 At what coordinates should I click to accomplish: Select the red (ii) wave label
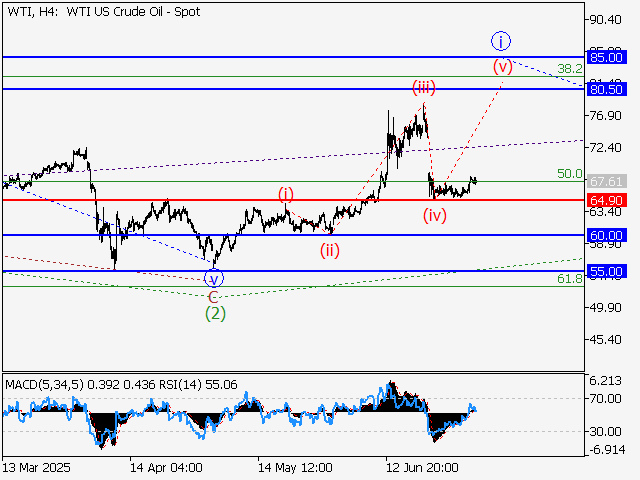[330, 250]
